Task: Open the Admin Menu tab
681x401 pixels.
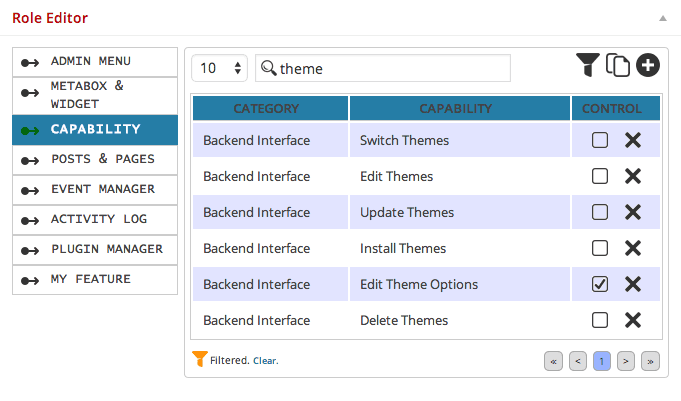Action: (95, 62)
